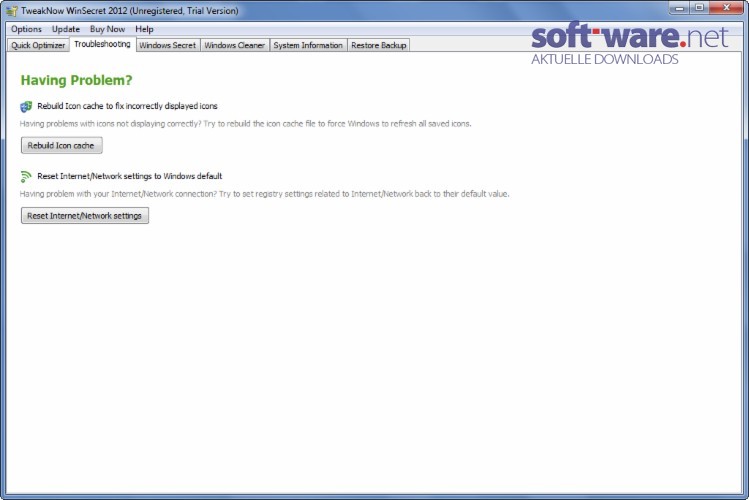The height and width of the screenshot is (500, 749).
Task: Click 'Rebuild Icon cache to fix incorrectly displayed icons' text
Action: pos(128,106)
